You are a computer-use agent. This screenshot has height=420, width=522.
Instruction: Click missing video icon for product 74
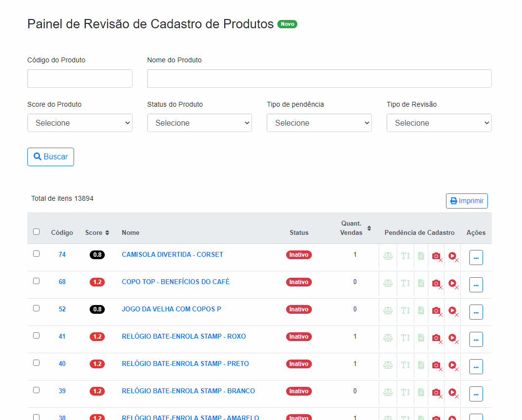(x=453, y=257)
